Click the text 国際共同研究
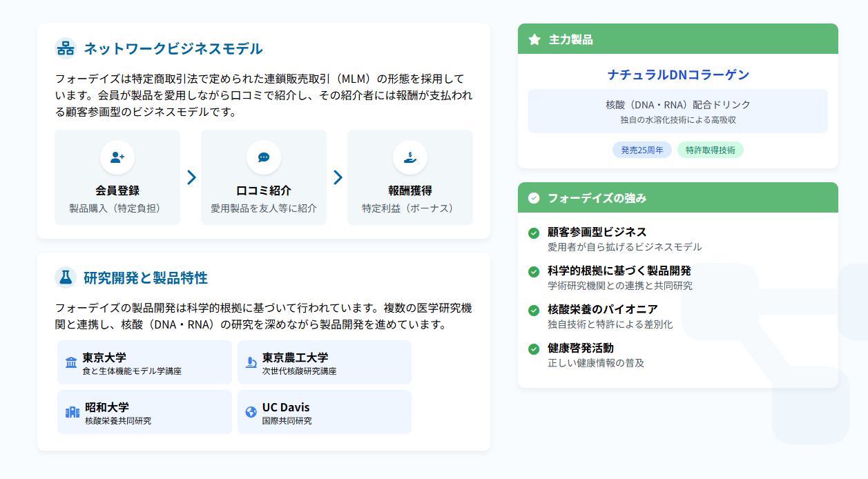Viewport: 868px width, 479px height. (287, 421)
